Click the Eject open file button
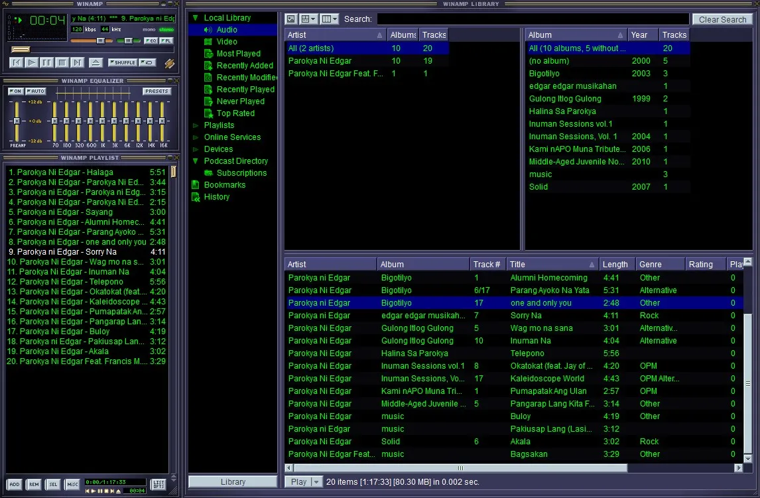Viewport: 760px width, 498px height. tap(95, 63)
